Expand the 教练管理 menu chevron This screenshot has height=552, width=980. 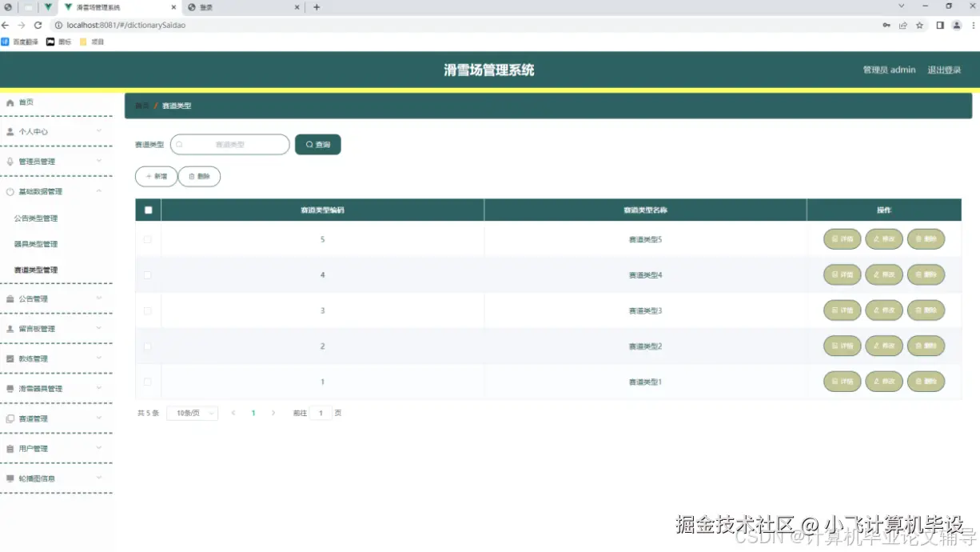[x=99, y=358]
